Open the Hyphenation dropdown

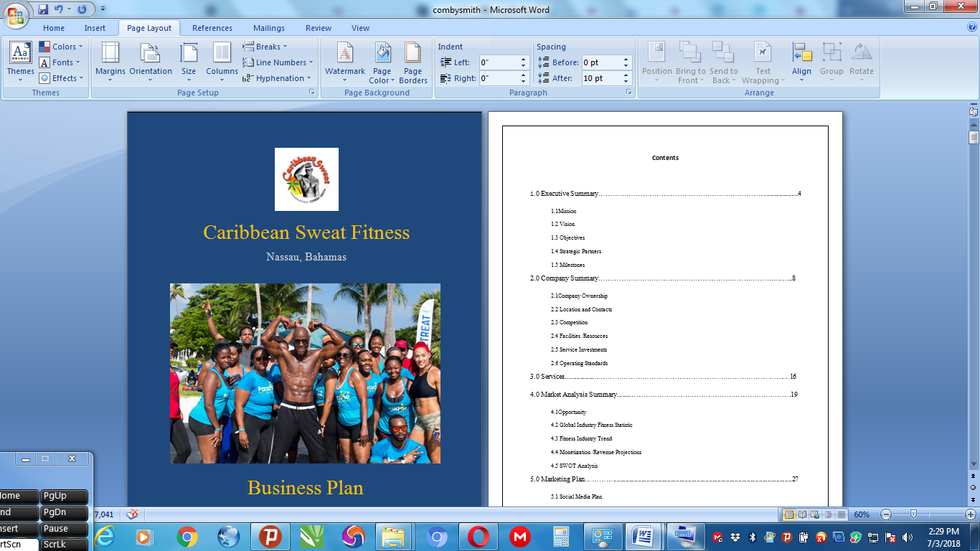277,78
